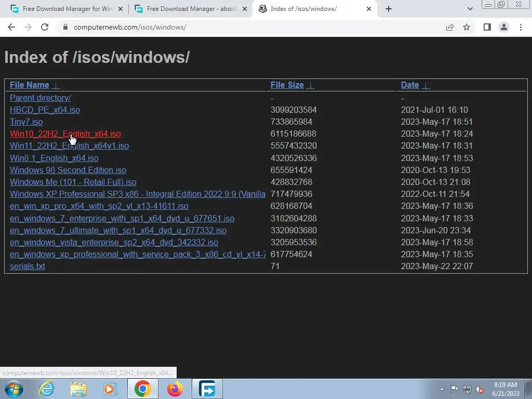Show hidden system tray icons
532x399 pixels.
[442, 389]
